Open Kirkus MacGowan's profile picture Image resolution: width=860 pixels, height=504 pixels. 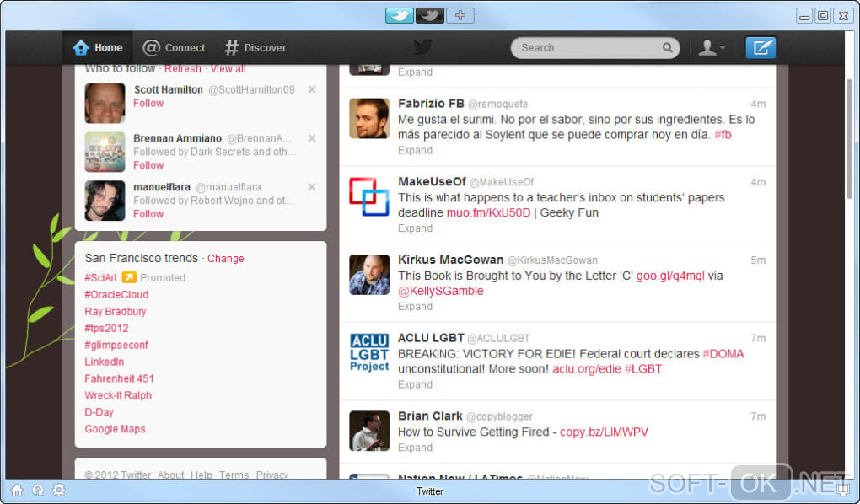tap(369, 274)
